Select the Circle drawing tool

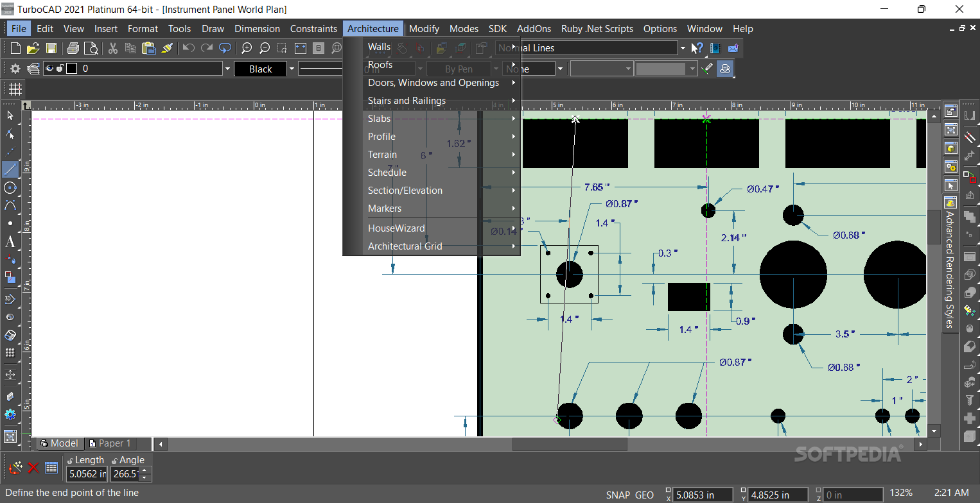[x=10, y=187]
